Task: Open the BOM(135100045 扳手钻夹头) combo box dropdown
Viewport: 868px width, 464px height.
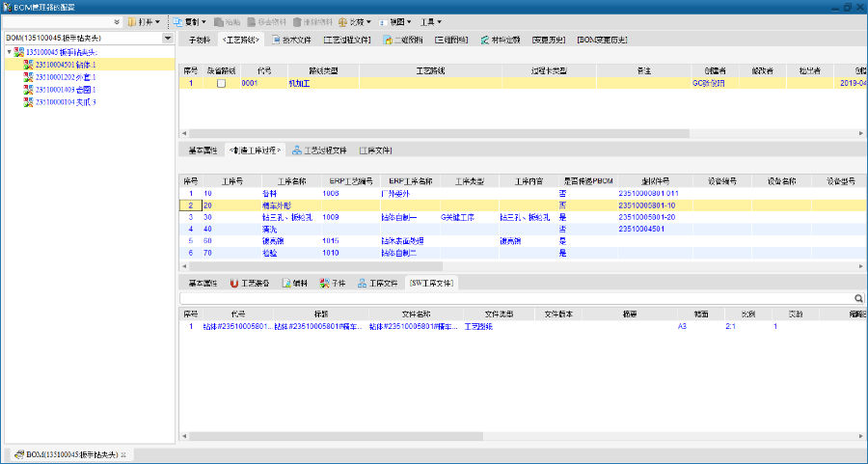Action: [x=168, y=39]
